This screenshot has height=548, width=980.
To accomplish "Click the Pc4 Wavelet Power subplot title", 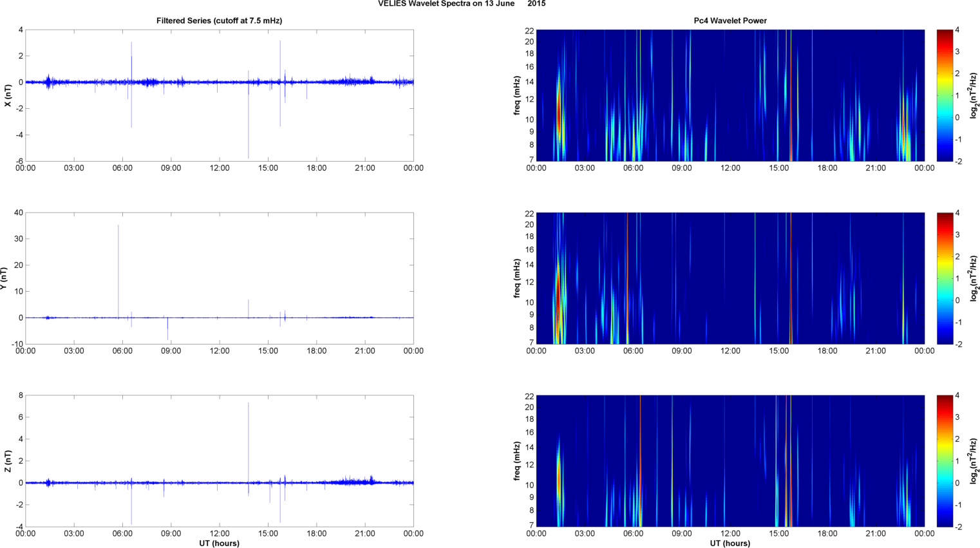I will (x=730, y=21).
